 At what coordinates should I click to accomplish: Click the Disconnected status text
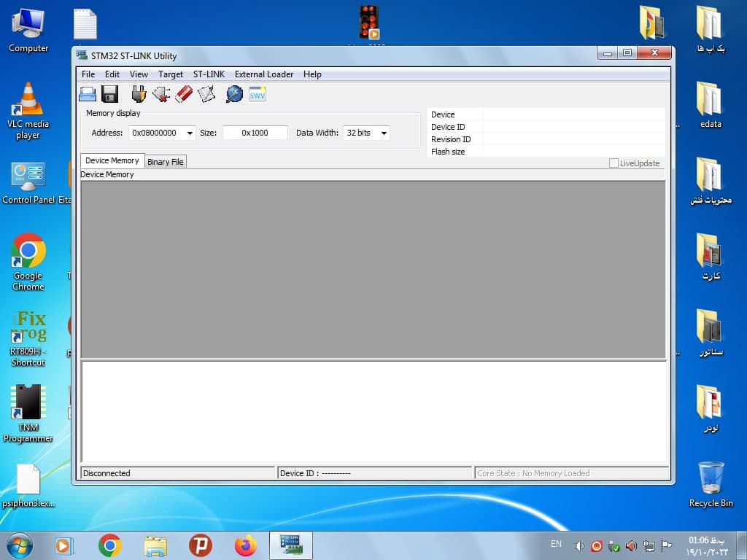(107, 473)
